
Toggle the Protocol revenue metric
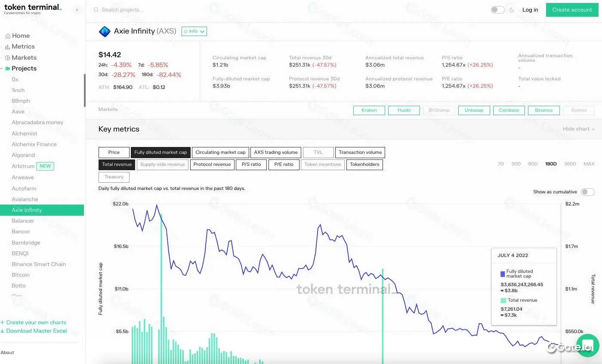(x=212, y=164)
